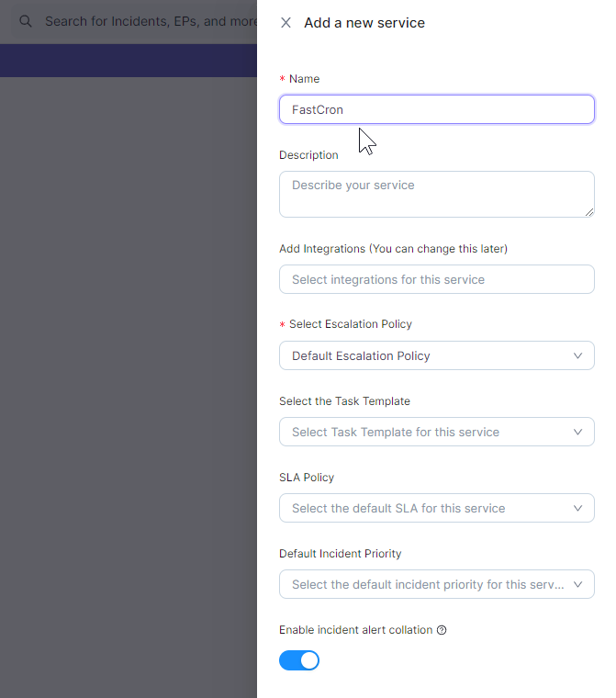Click the help icon beside incident alert collation
616x698 pixels.
442,630
